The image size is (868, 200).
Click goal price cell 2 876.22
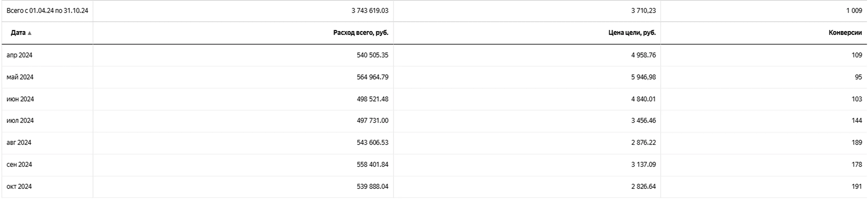[643, 143]
